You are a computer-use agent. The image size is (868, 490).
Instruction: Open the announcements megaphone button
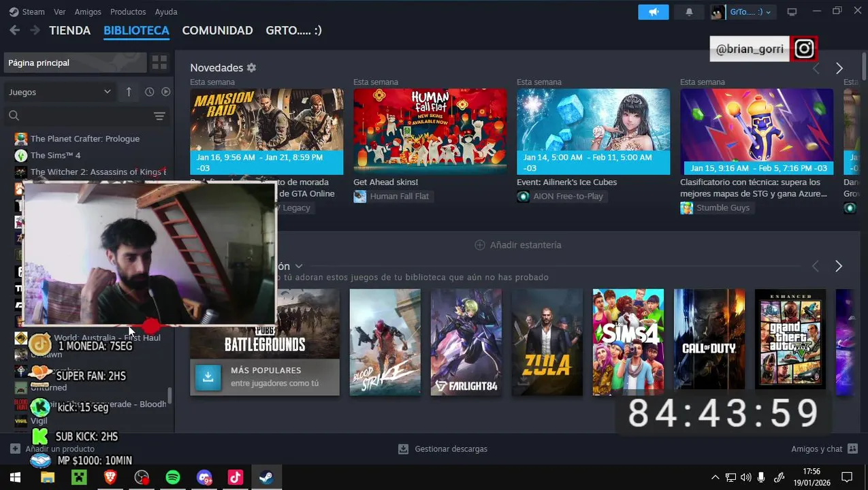[x=654, y=12]
